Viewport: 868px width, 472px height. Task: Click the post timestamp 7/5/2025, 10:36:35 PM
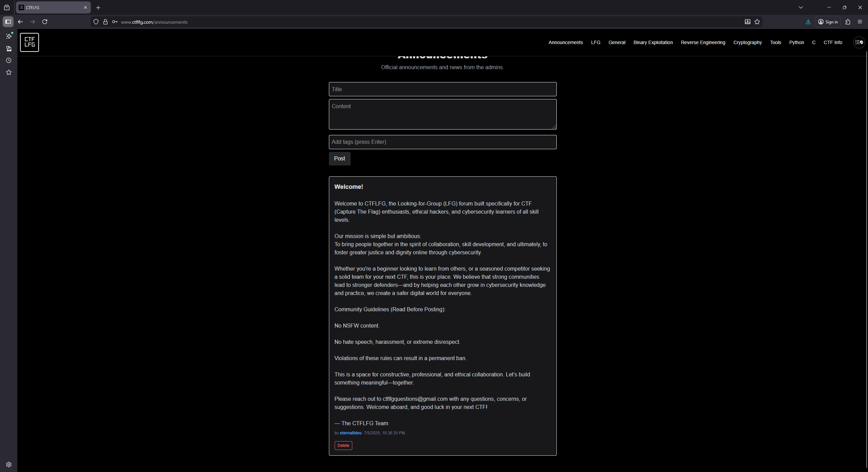[384, 433]
